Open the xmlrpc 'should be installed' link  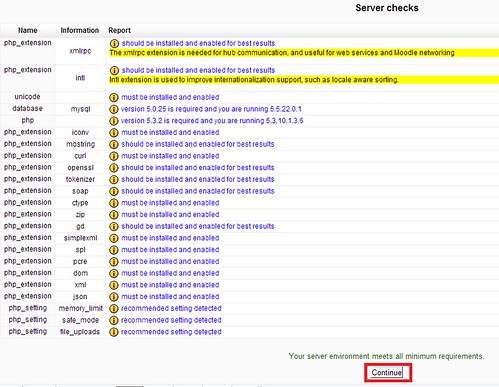click(x=198, y=43)
